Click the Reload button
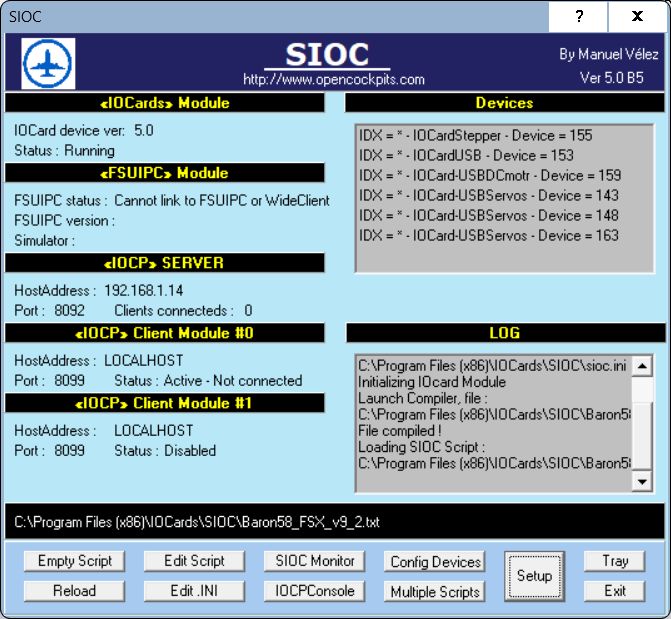Image resolution: width=671 pixels, height=619 pixels. point(74,591)
